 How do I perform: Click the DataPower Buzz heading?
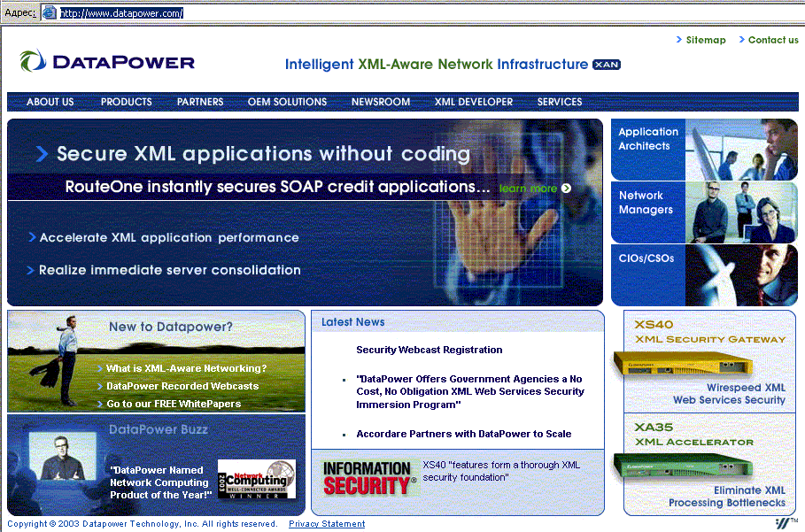pos(159,429)
